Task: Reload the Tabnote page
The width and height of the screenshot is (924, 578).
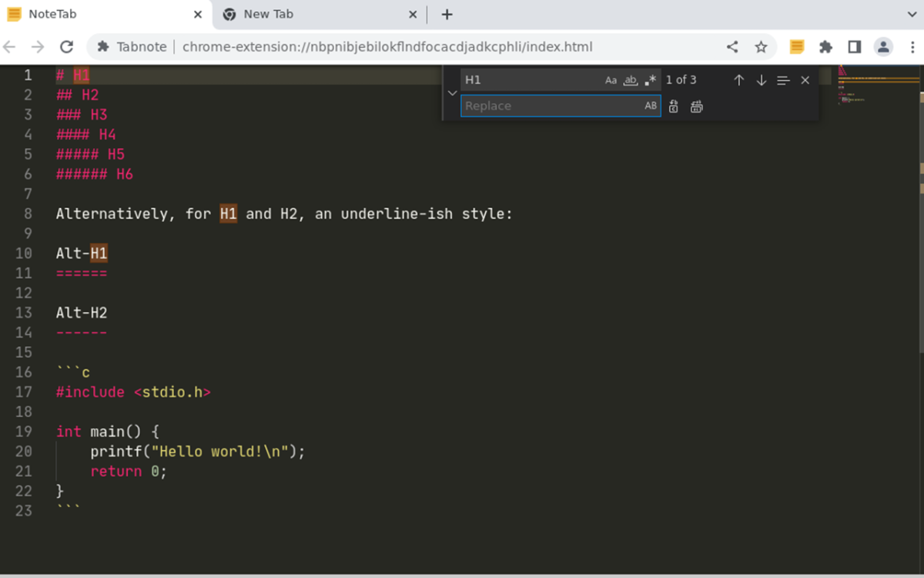Action: pyautogui.click(x=66, y=47)
